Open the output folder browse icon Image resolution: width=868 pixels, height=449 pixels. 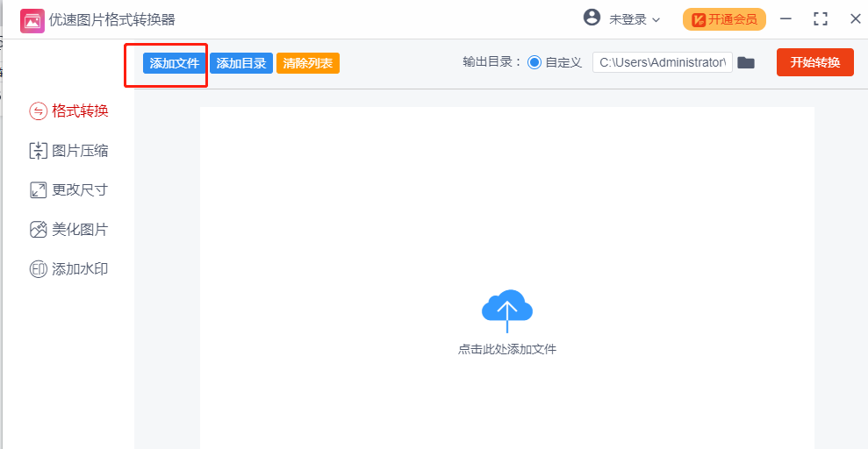[746, 62]
